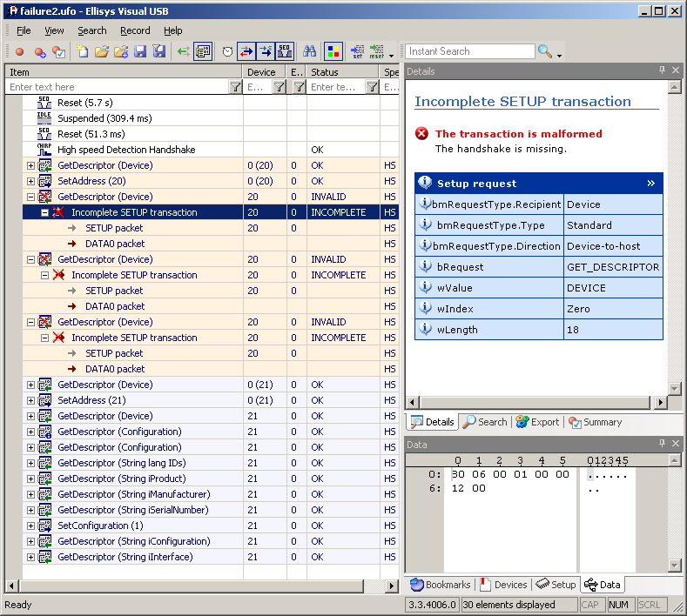
Task: Switch to the Devices tab
Action: (504, 585)
